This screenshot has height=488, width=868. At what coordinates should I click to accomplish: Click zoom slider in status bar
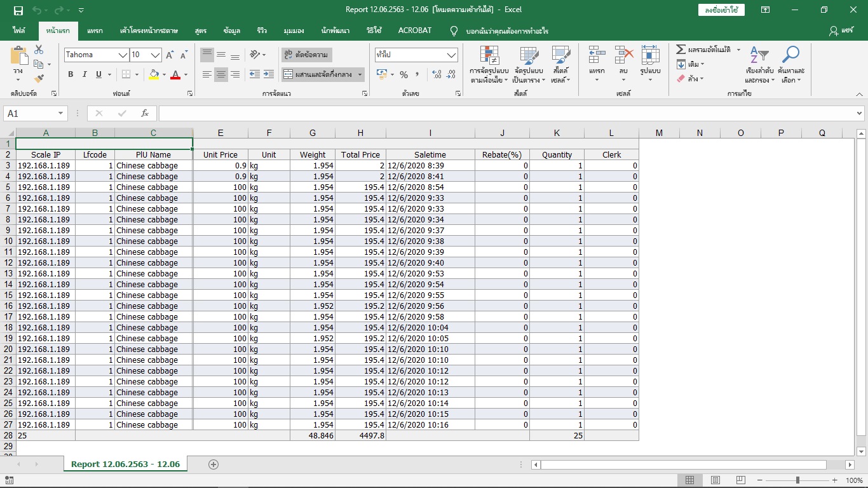click(797, 480)
